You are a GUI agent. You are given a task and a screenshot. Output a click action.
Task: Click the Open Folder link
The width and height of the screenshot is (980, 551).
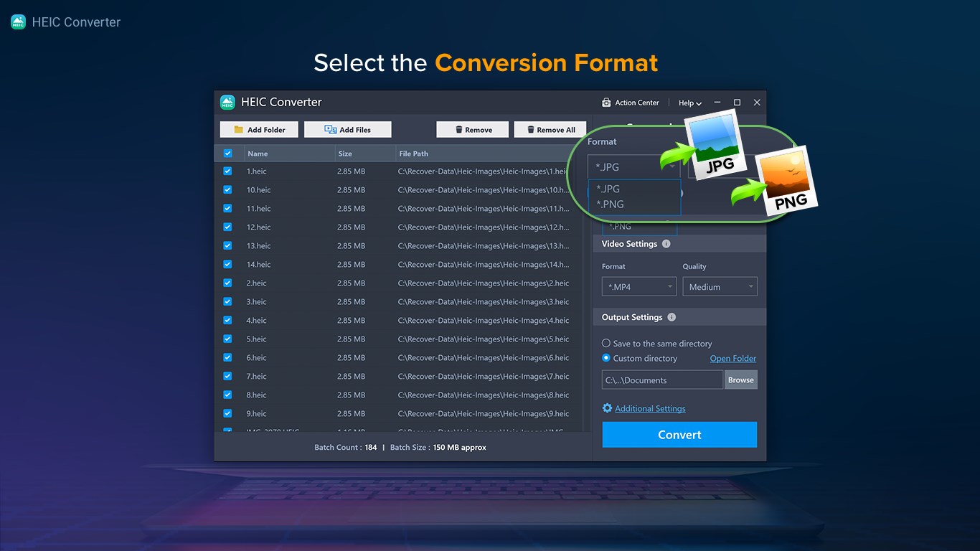click(x=733, y=359)
